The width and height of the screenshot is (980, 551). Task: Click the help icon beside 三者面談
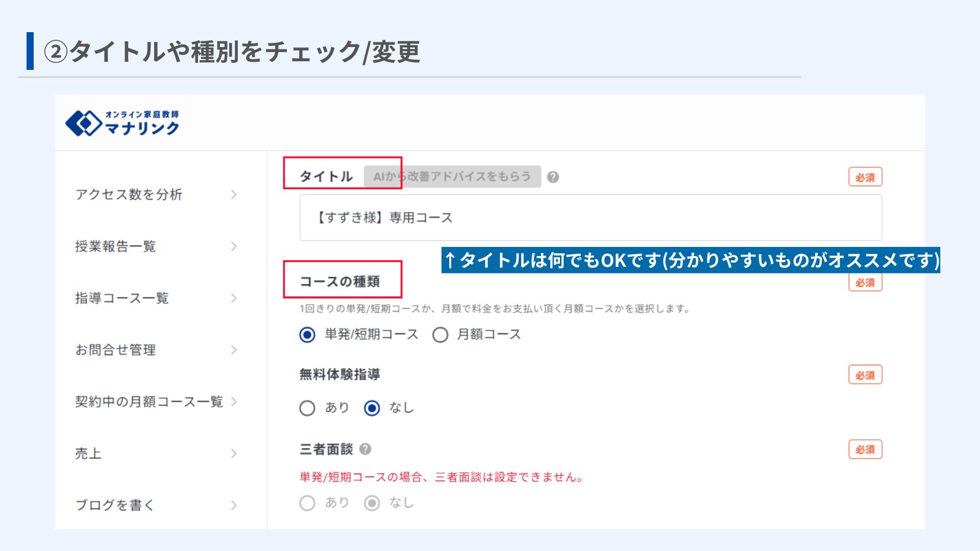click(365, 449)
